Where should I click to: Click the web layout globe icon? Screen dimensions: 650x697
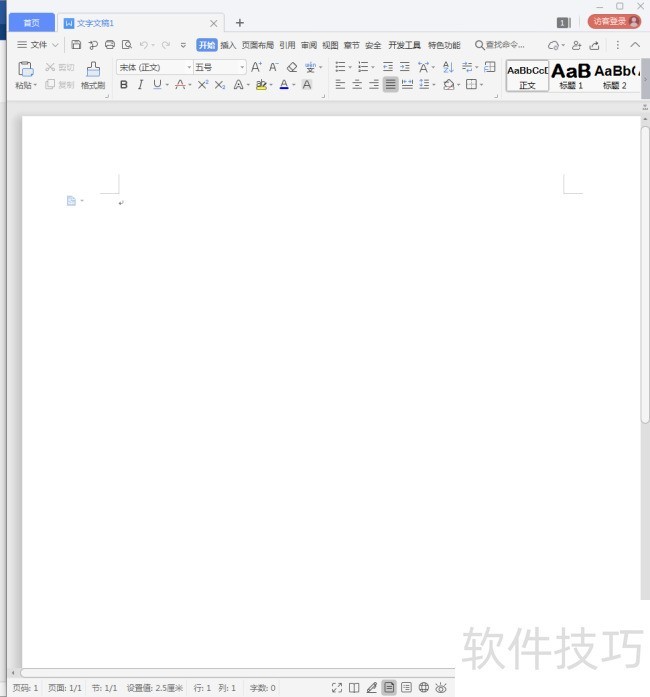(424, 687)
